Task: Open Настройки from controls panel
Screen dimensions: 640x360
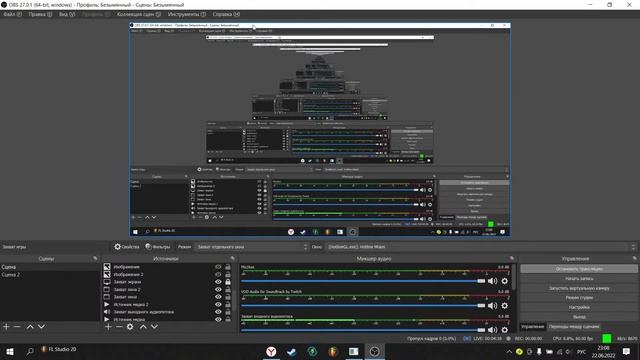Action: (579, 307)
